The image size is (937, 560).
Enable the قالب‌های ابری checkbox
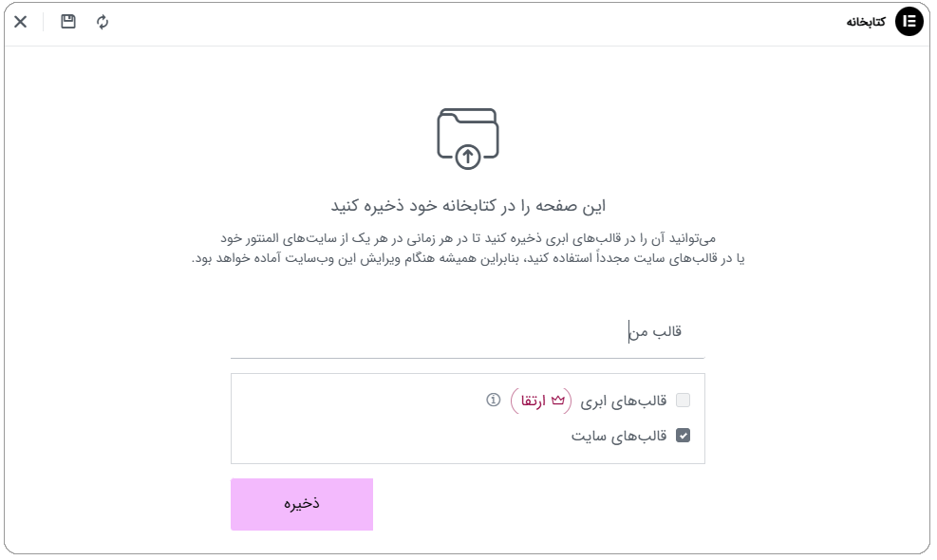pos(684,400)
